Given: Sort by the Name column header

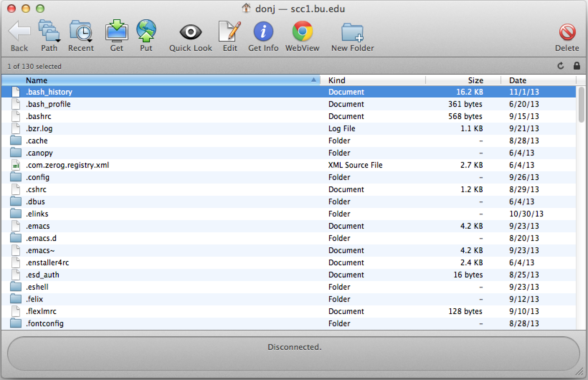Looking at the screenshot, I should tap(161, 80).
